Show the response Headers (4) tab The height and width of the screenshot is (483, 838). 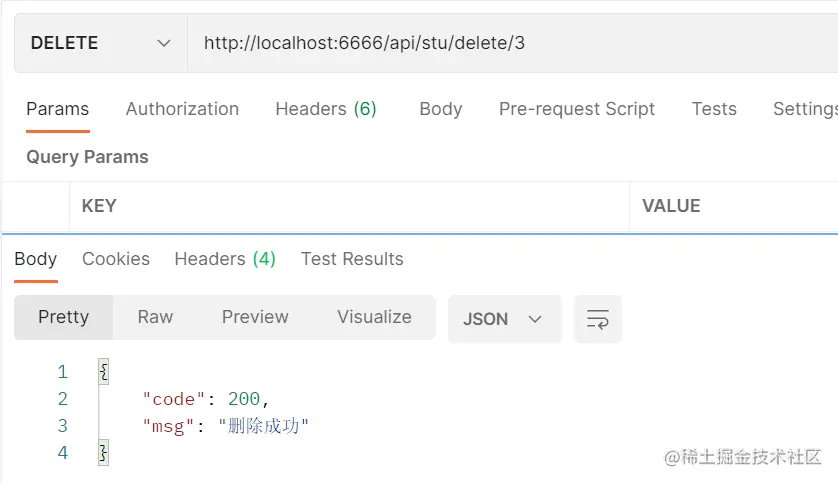(225, 259)
